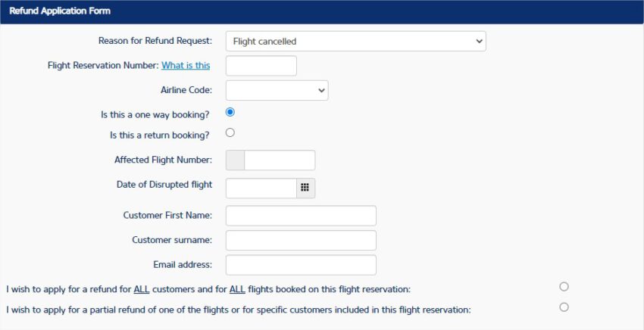Choose the partial refund radio button
Screen dimensions: 644x330
[564, 307]
